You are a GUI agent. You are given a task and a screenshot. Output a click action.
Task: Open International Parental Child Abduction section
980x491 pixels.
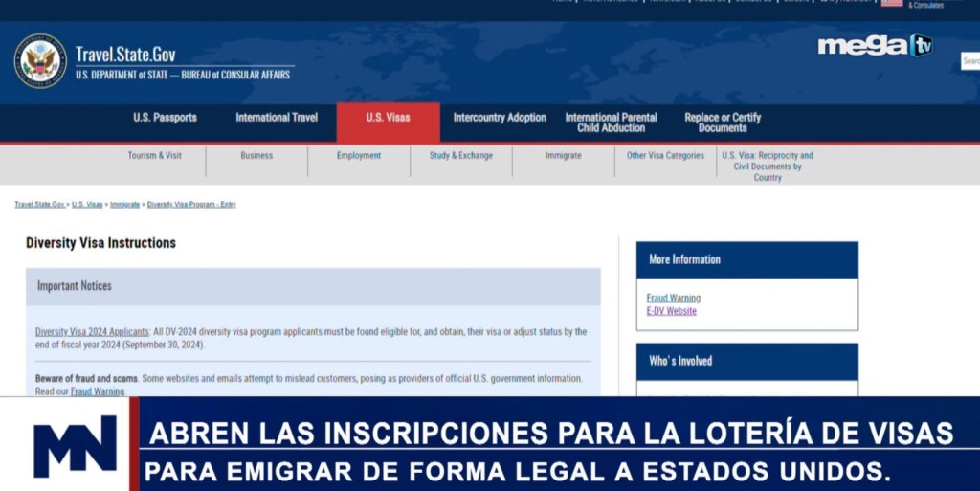point(611,123)
